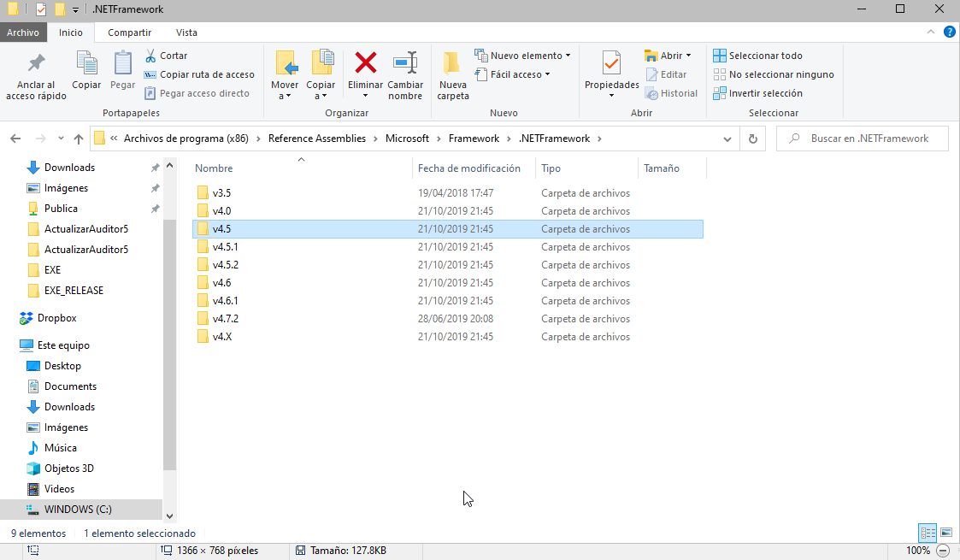
Task: Click Editar in the ribbon
Action: (666, 74)
